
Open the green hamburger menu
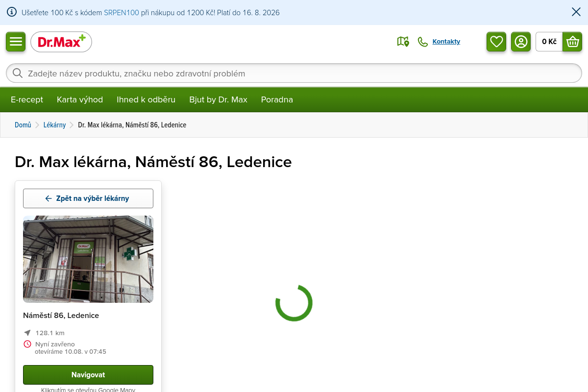[x=16, y=42]
